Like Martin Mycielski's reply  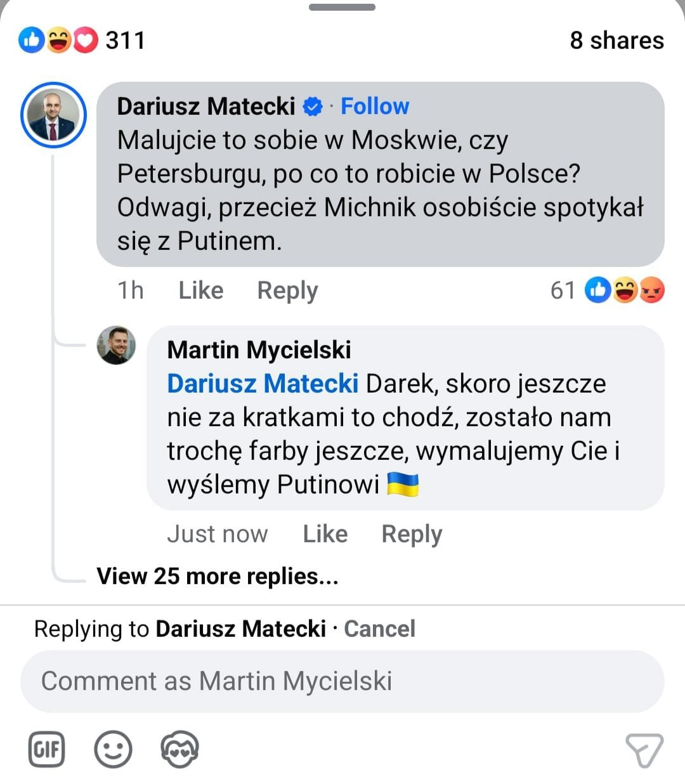[x=325, y=534]
